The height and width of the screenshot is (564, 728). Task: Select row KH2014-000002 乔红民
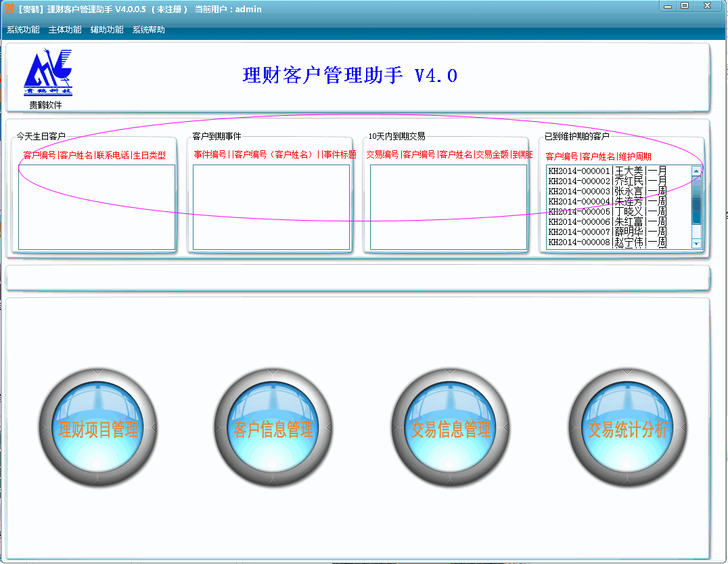pyautogui.click(x=608, y=181)
